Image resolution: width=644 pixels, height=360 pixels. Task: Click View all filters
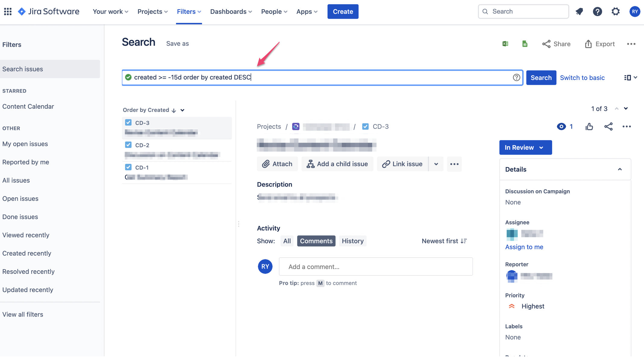pos(23,314)
